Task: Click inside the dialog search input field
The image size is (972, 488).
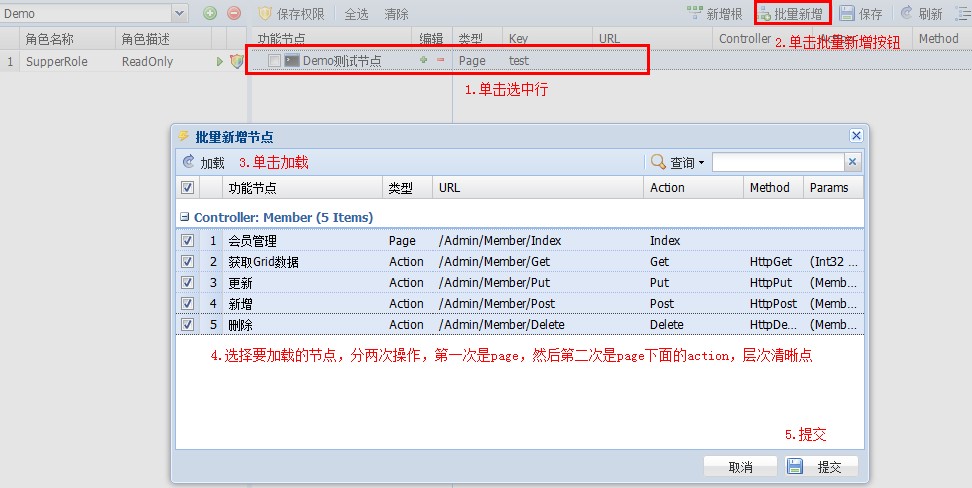Action: click(778, 162)
